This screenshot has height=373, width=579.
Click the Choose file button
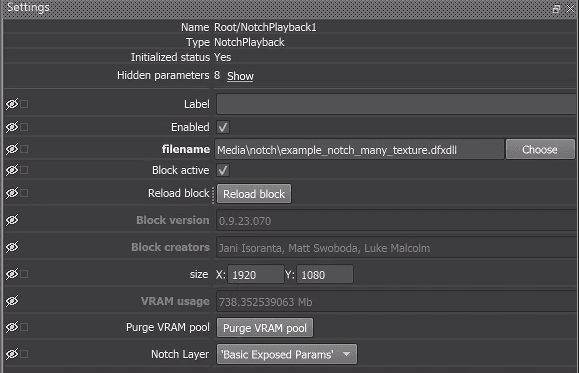pos(540,149)
